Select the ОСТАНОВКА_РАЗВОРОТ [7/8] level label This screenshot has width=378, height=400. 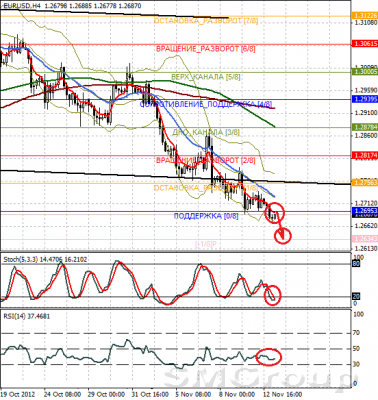[x=206, y=21]
